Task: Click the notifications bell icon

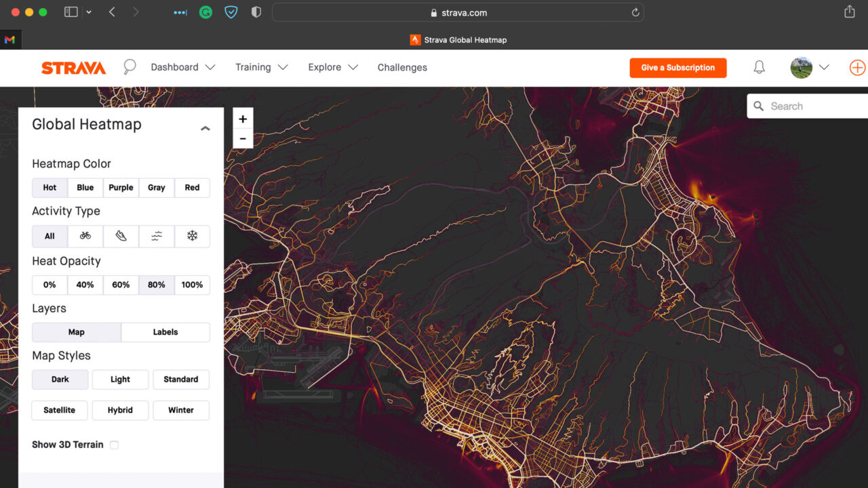Action: point(759,67)
